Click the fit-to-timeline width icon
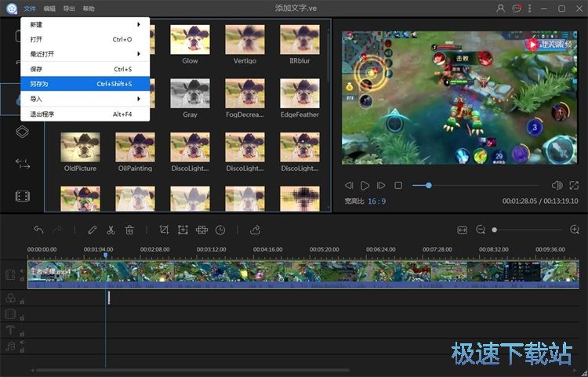 click(463, 230)
